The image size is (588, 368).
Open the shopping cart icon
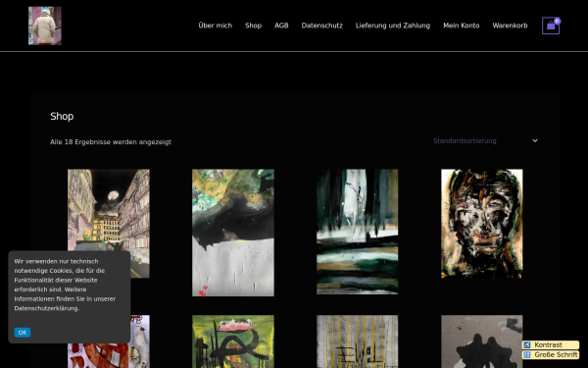point(551,26)
